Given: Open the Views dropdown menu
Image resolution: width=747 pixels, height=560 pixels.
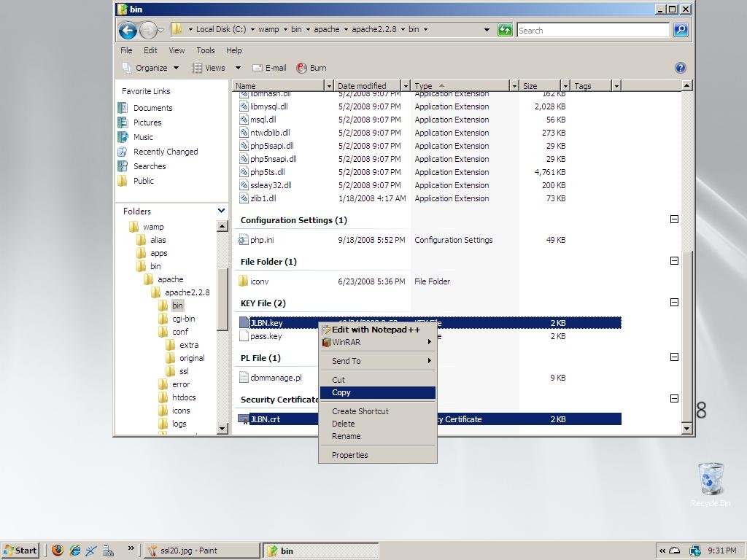Looking at the screenshot, I should (209, 68).
